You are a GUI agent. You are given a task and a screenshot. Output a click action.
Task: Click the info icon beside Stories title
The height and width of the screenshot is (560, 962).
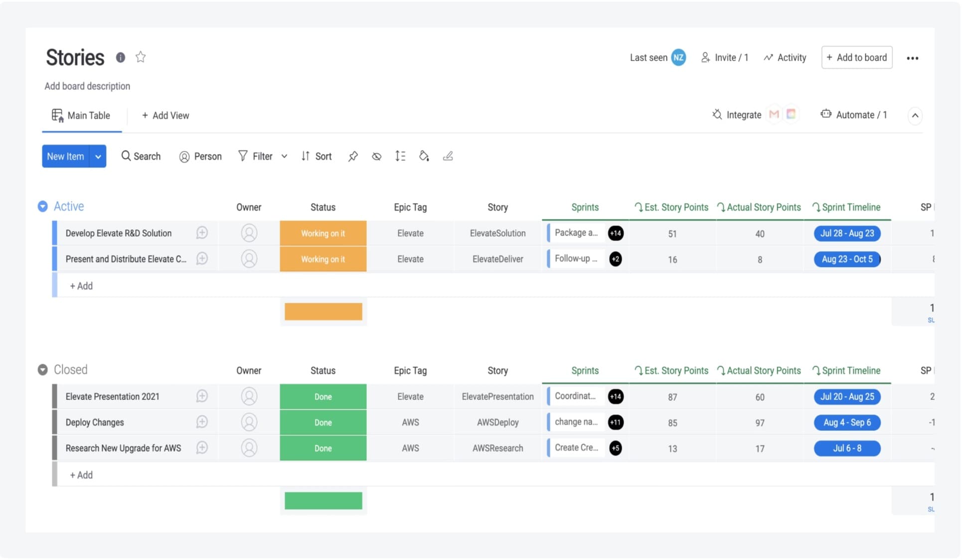(120, 57)
